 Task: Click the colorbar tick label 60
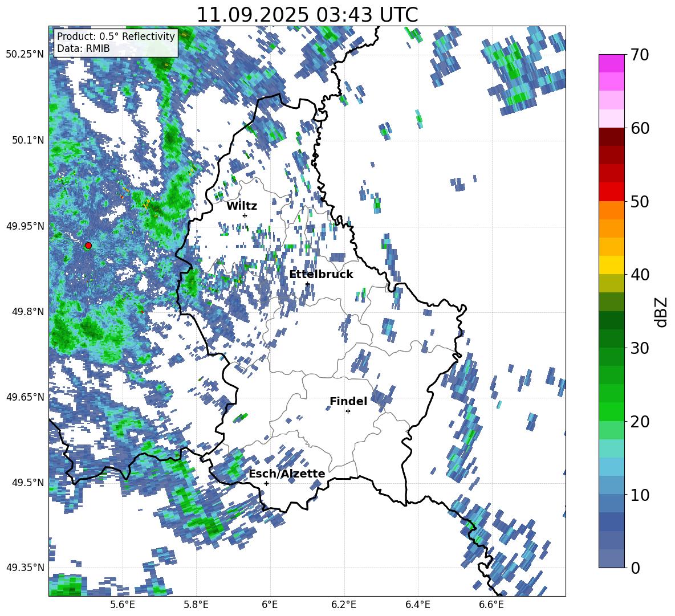(640, 128)
